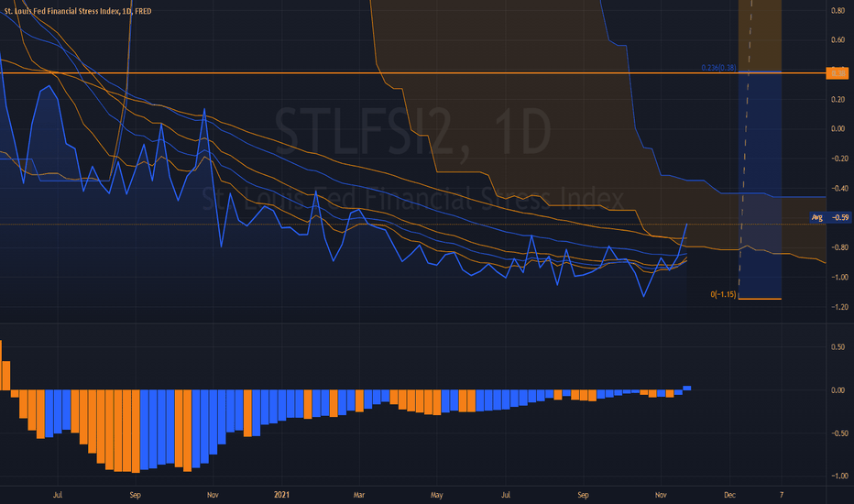Click the Jul time label next to May

[x=506, y=495]
